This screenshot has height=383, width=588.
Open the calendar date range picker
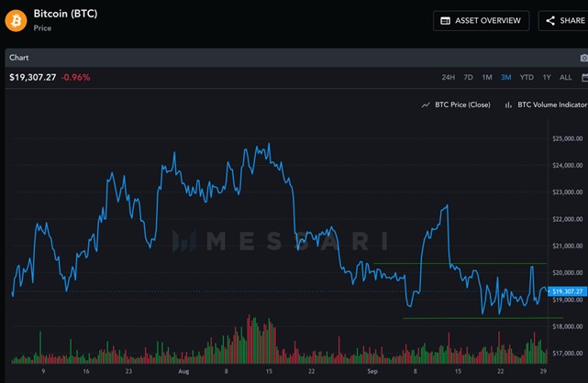coord(584,78)
